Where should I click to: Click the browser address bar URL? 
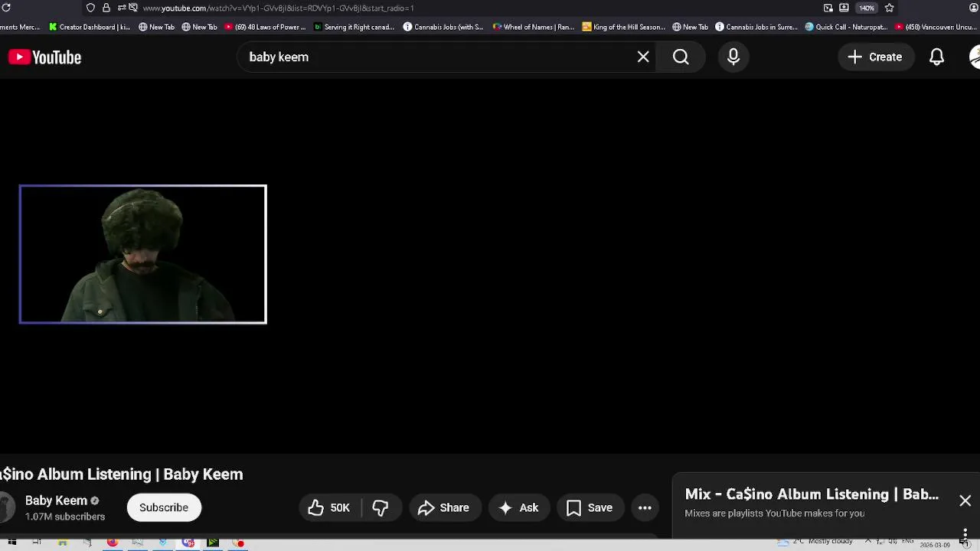point(278,8)
